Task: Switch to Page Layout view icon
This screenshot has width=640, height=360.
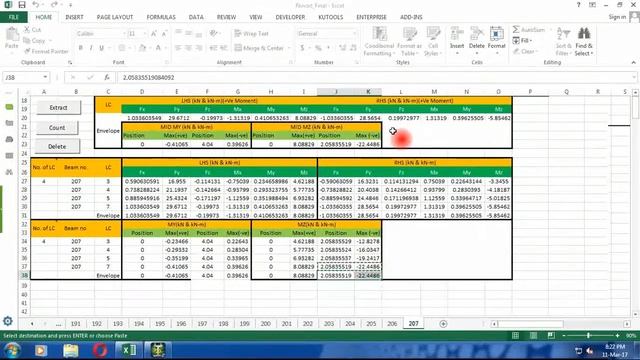Action: click(533, 336)
